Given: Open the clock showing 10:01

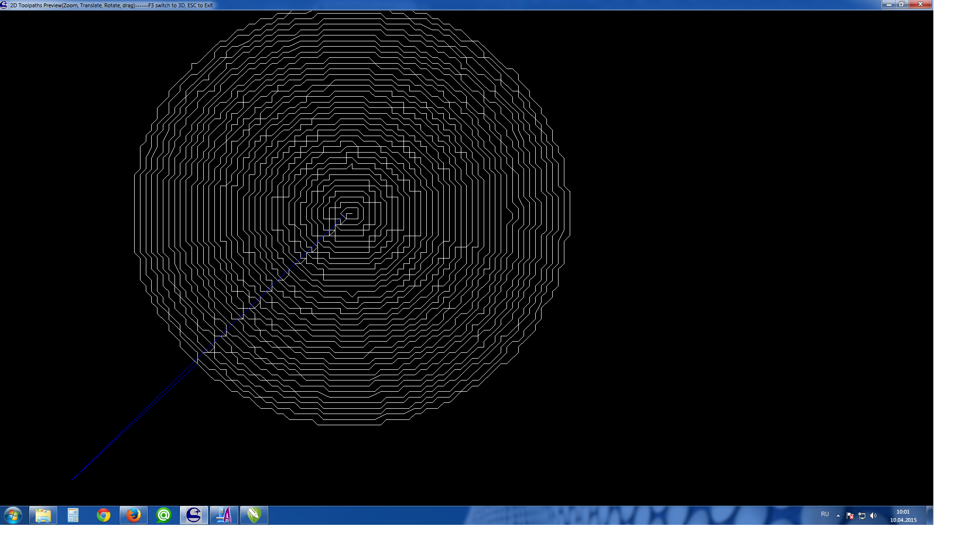Looking at the screenshot, I should [x=903, y=516].
